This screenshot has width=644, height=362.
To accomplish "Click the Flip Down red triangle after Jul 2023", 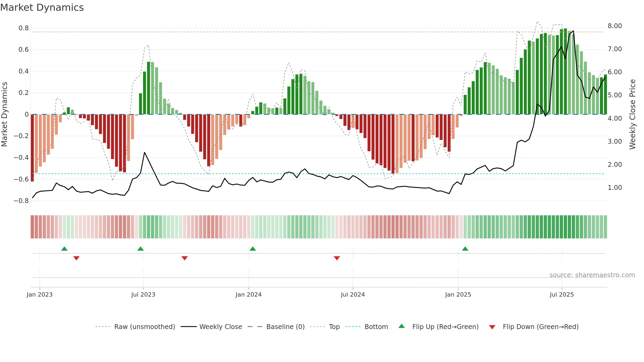I will point(184,258).
